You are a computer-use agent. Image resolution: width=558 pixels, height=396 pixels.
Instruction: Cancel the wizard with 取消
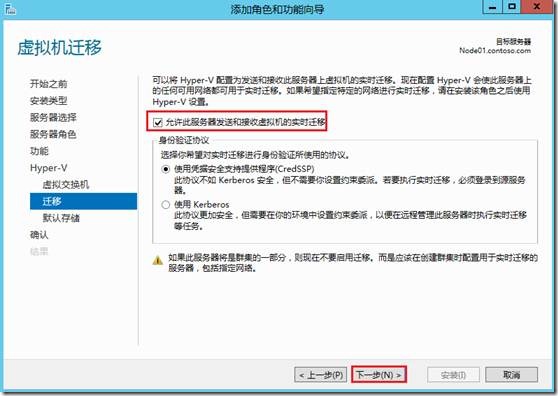click(x=511, y=375)
